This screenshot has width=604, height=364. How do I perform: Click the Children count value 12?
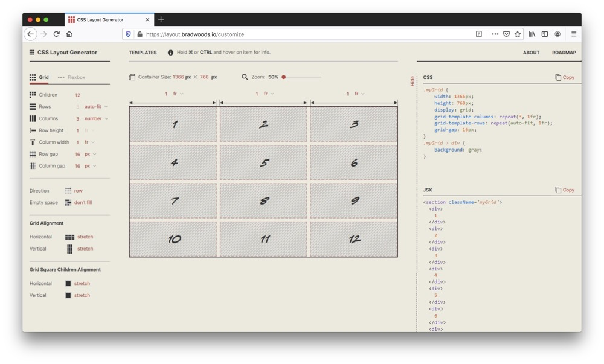[77, 95]
